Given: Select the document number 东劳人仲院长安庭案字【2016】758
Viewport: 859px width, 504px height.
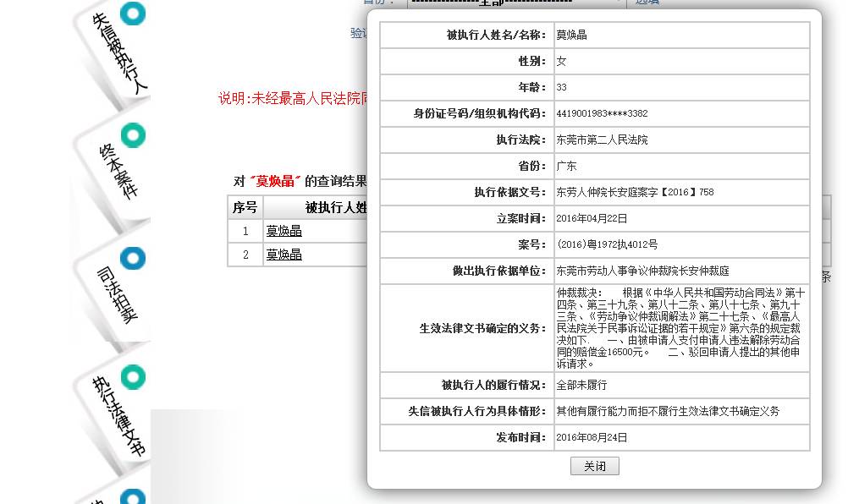Looking at the screenshot, I should point(635,192).
